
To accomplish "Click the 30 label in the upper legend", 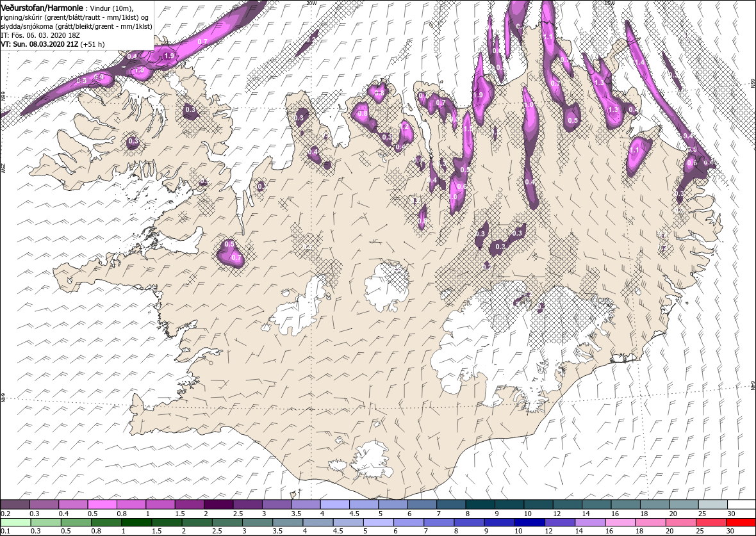I will tap(731, 514).
